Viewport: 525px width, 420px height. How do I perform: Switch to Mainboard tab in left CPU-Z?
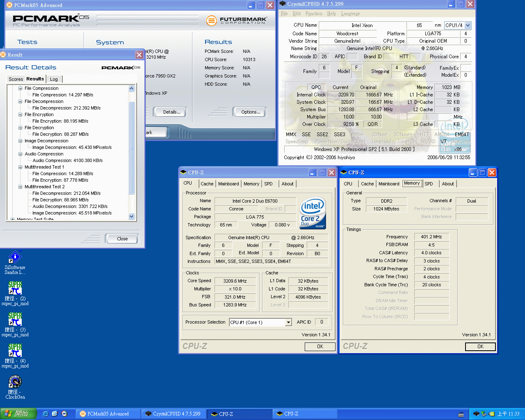click(x=228, y=184)
